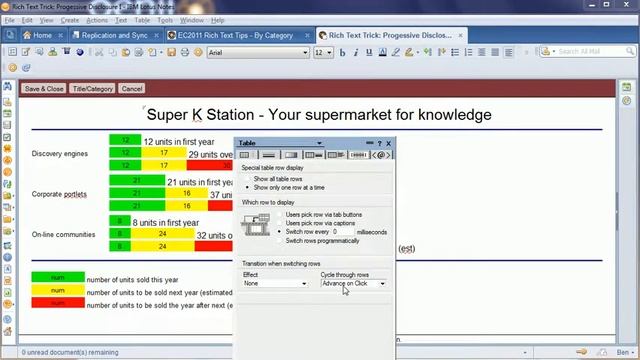Click the Cut scissors icon
The height and width of the screenshot is (360, 640).
pyautogui.click(x=99, y=52)
